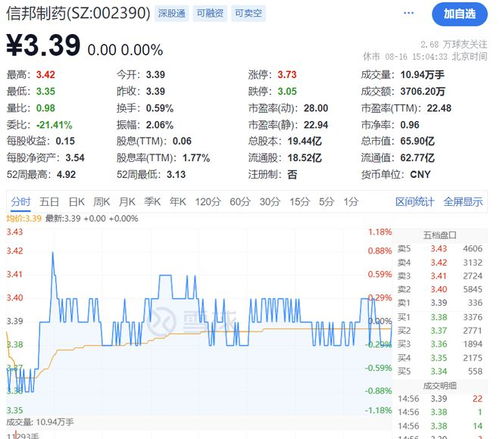Switch to the 120分 chart tab

tap(208, 202)
